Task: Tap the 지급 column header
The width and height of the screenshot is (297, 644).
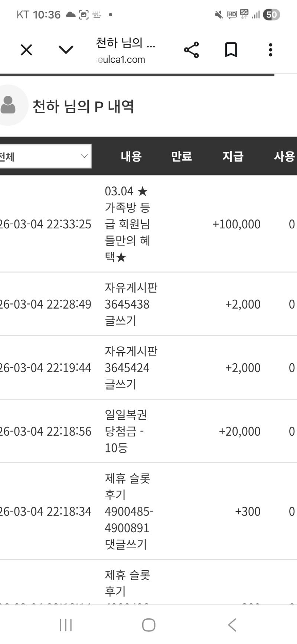Action: tap(233, 156)
